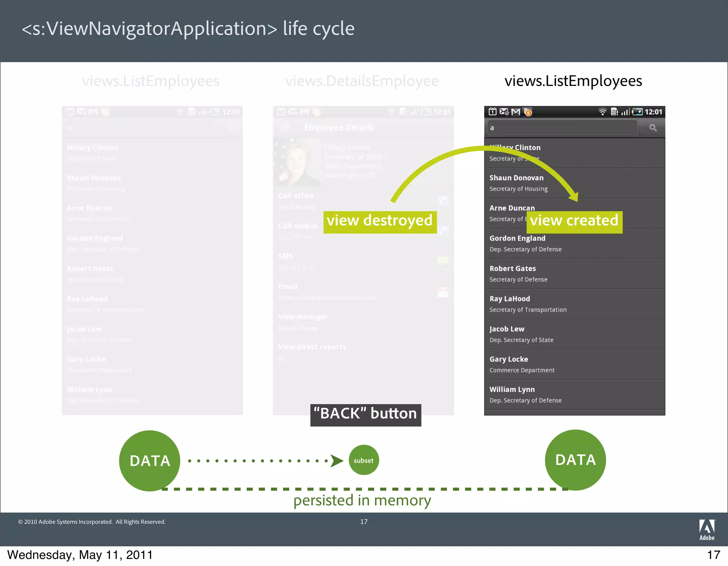Click the Wi-Fi signal icon in the right phone
Screen dimensions: 728x566
[602, 112]
